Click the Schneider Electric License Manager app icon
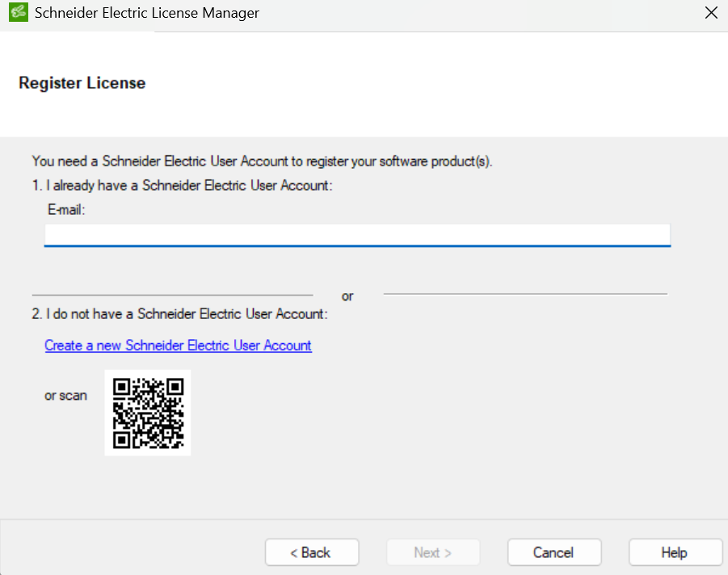 point(19,13)
